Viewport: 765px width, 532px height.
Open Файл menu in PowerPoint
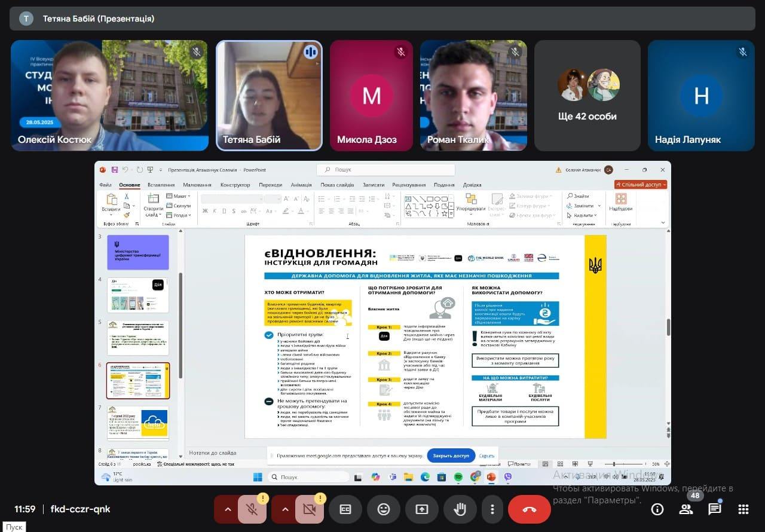(x=106, y=185)
